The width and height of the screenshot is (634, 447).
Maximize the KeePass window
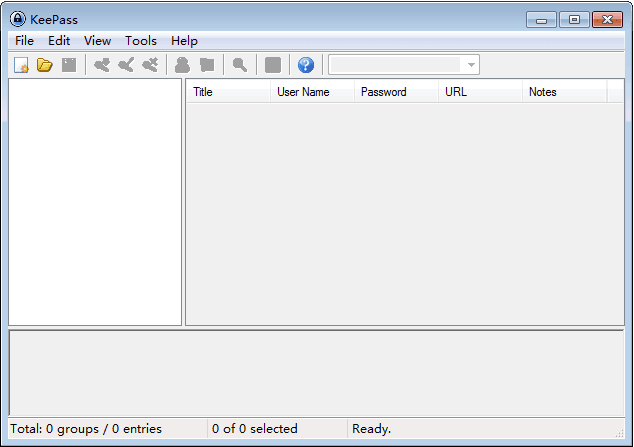point(574,19)
